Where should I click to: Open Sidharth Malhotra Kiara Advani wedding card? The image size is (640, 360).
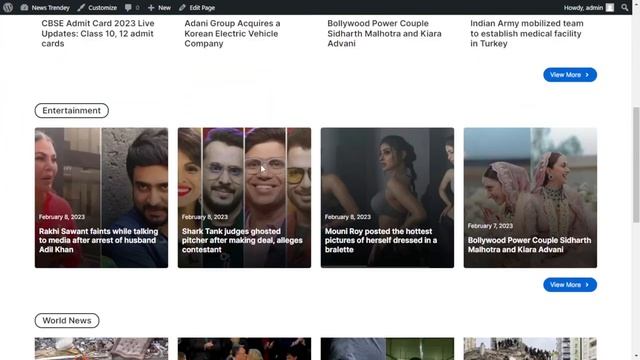(530, 198)
